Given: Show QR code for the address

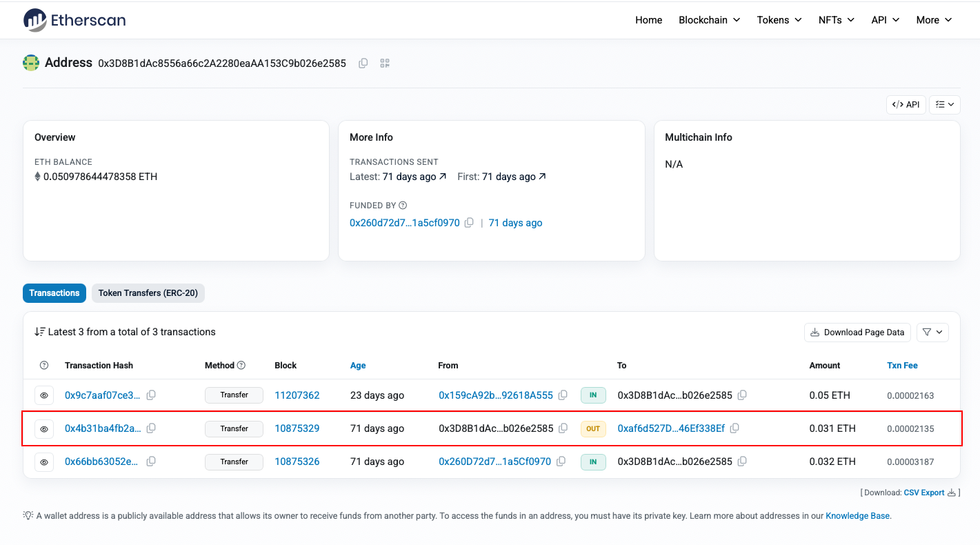Looking at the screenshot, I should (385, 63).
